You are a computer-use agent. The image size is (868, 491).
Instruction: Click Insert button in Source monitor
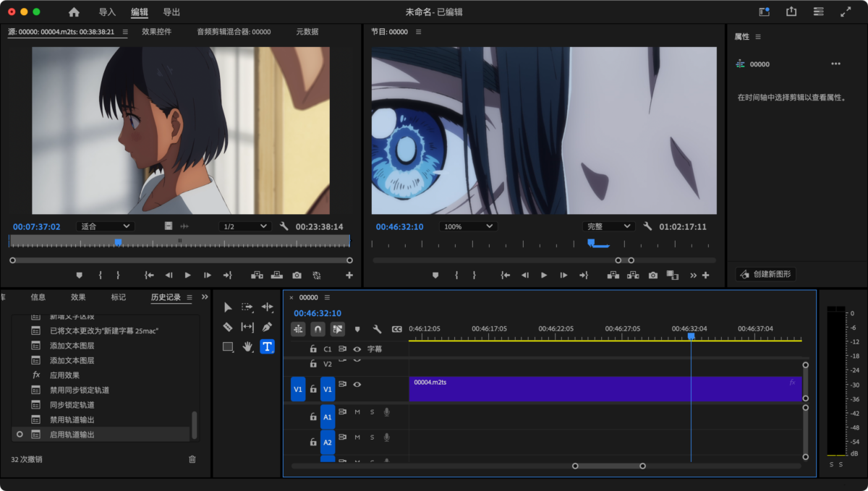pyautogui.click(x=257, y=276)
